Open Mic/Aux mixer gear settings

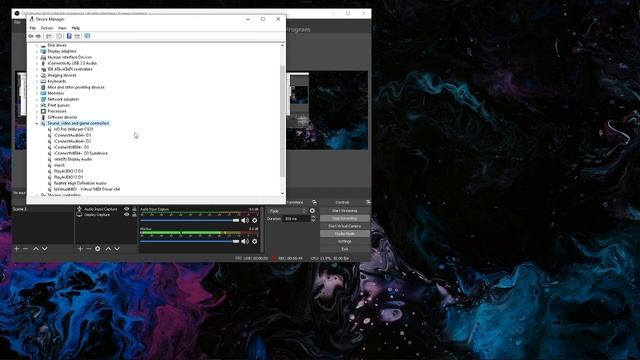(255, 241)
